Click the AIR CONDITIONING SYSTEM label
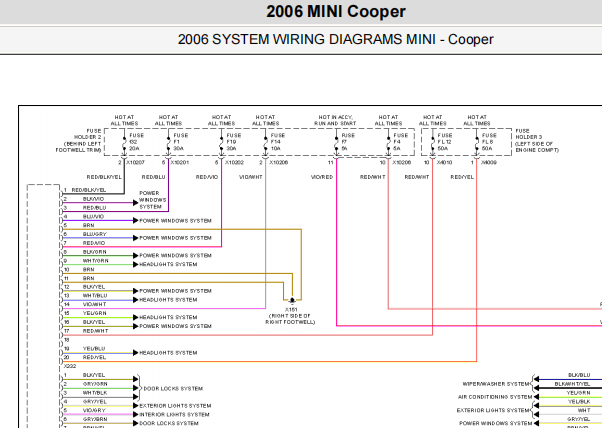The width and height of the screenshot is (602, 428). tap(494, 397)
